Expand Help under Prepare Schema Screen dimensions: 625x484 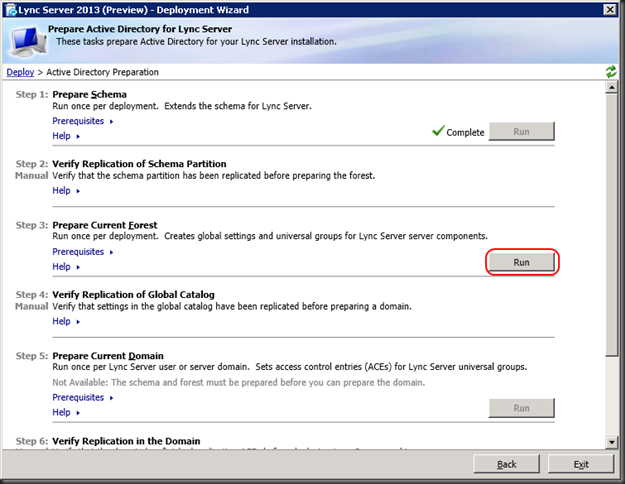point(66,136)
